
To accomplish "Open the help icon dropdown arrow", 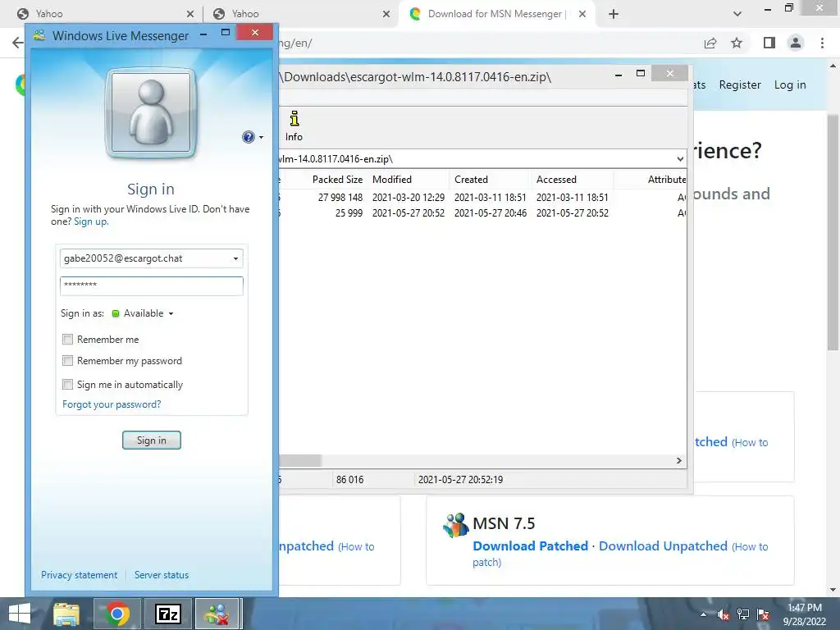I will [261, 137].
